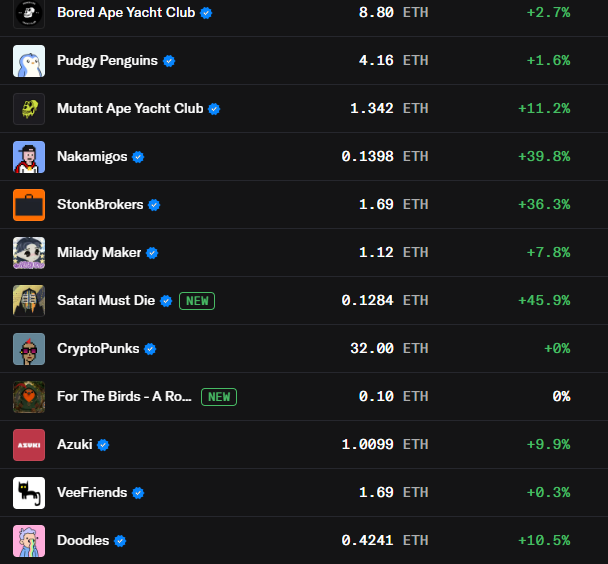Click the Doodles verified checkmark badge
Viewport: 608px width, 564px height.
(x=120, y=541)
